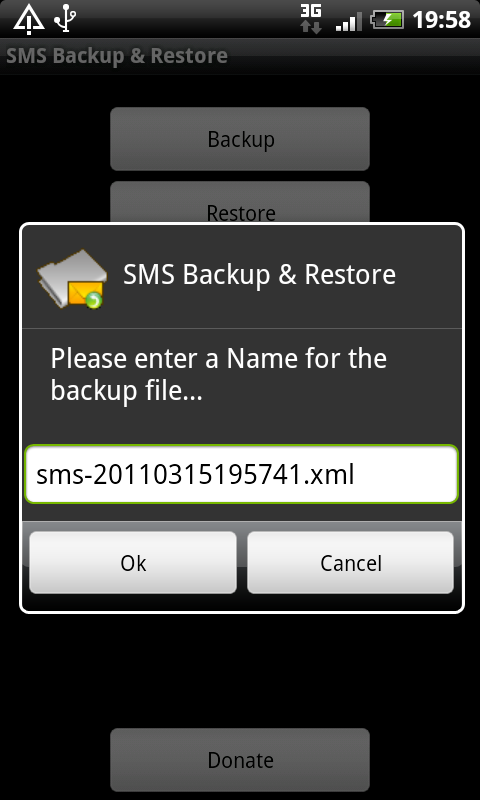Click the sms-20110315195741 filename text
The height and width of the screenshot is (800, 480).
170,475
